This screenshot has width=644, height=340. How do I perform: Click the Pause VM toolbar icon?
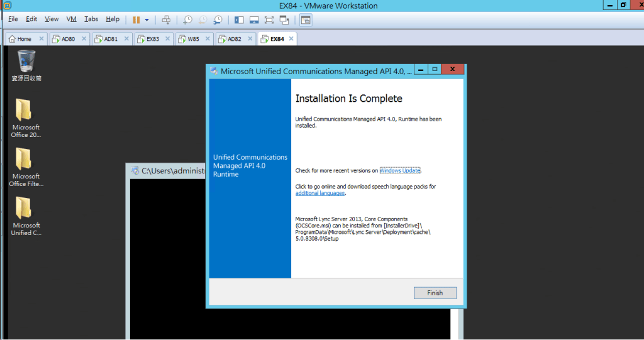click(136, 19)
